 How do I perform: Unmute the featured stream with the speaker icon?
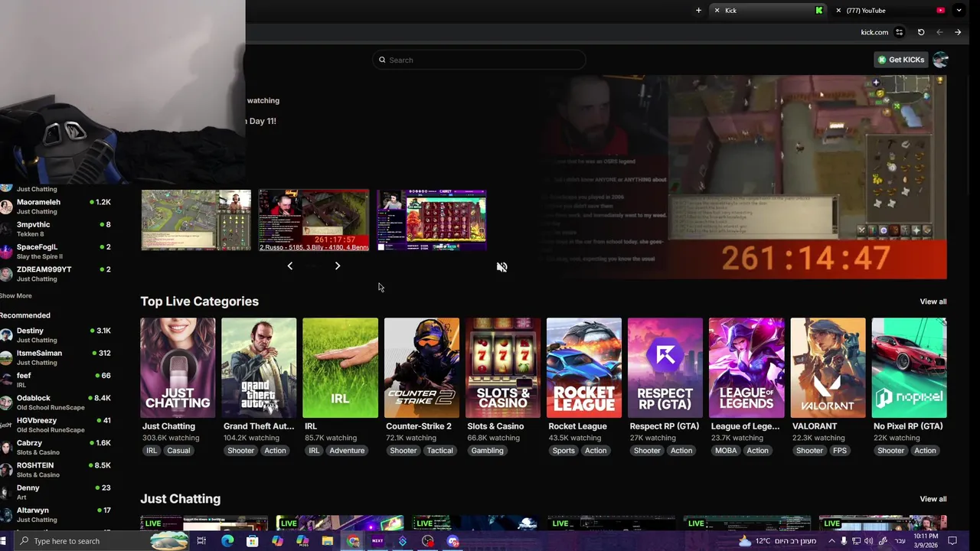[501, 267]
